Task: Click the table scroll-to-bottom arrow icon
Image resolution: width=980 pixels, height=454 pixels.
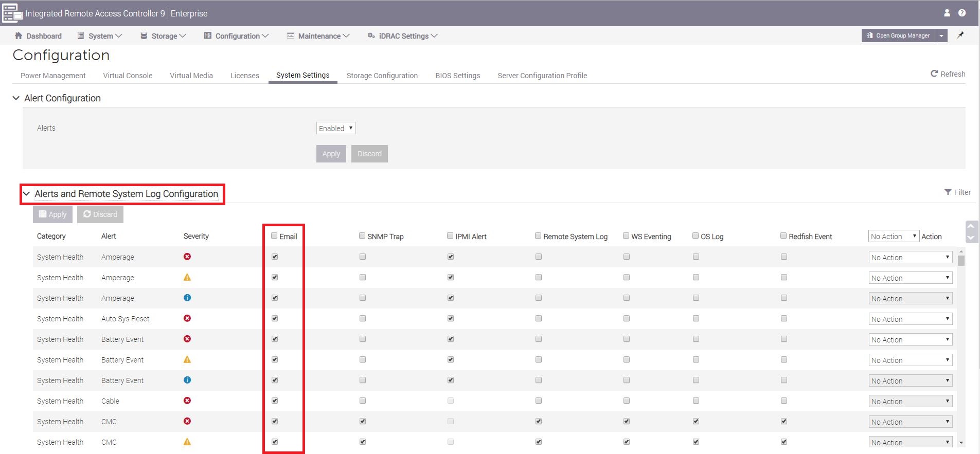Action: (x=971, y=238)
